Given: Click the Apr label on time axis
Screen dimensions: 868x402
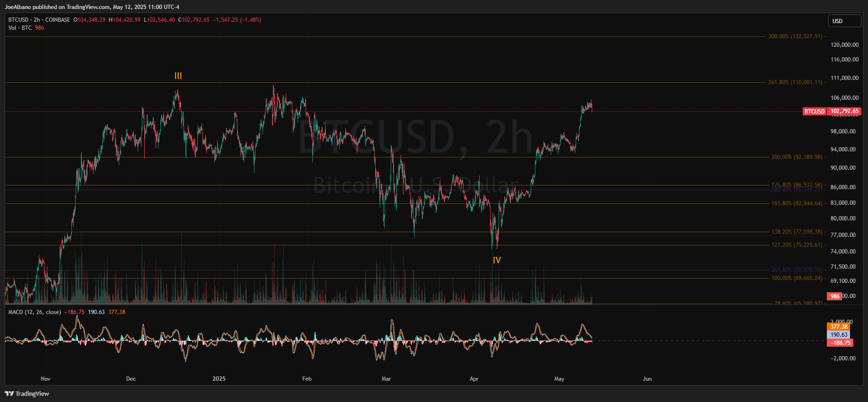Looking at the screenshot, I should pyautogui.click(x=474, y=379).
